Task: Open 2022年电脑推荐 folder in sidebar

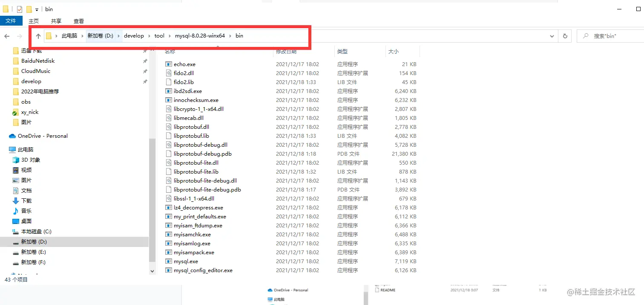Action: 40,91
